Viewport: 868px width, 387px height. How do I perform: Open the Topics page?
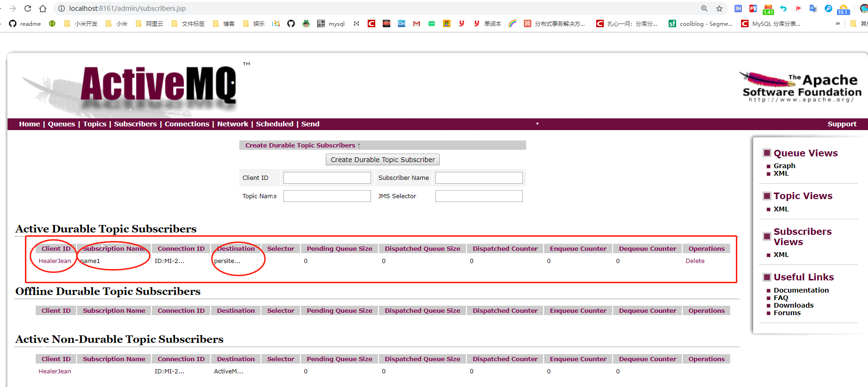(x=95, y=124)
